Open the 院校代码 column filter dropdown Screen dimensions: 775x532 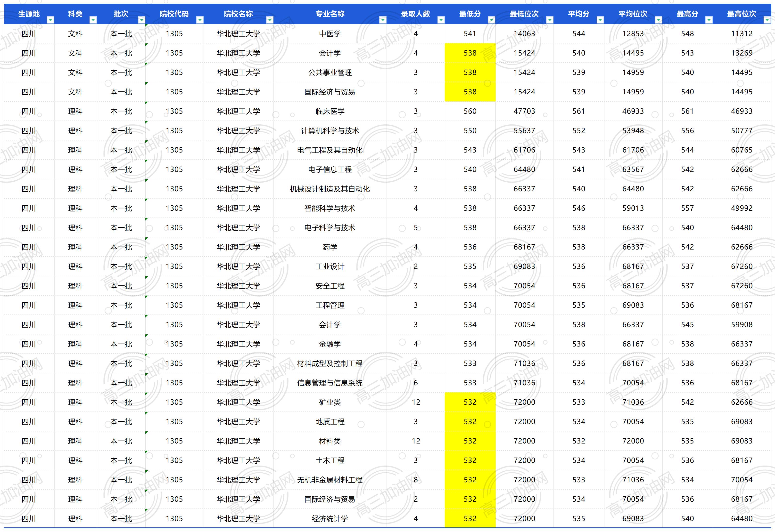click(200, 20)
